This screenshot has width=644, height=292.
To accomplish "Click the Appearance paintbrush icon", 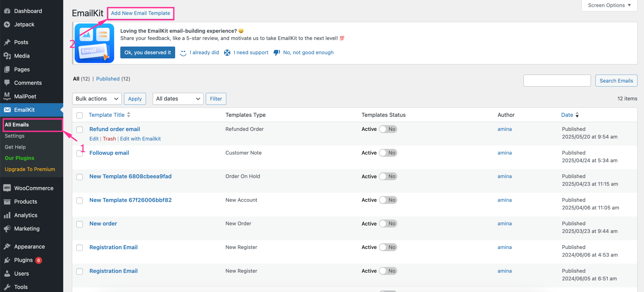I will [x=7, y=247].
